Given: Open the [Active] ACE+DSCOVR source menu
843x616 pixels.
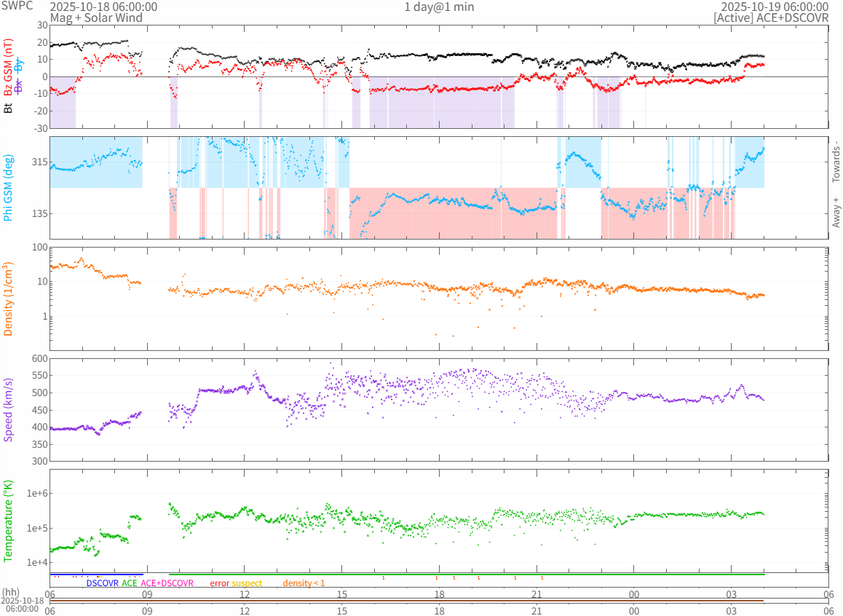Looking at the screenshot, I should [771, 17].
